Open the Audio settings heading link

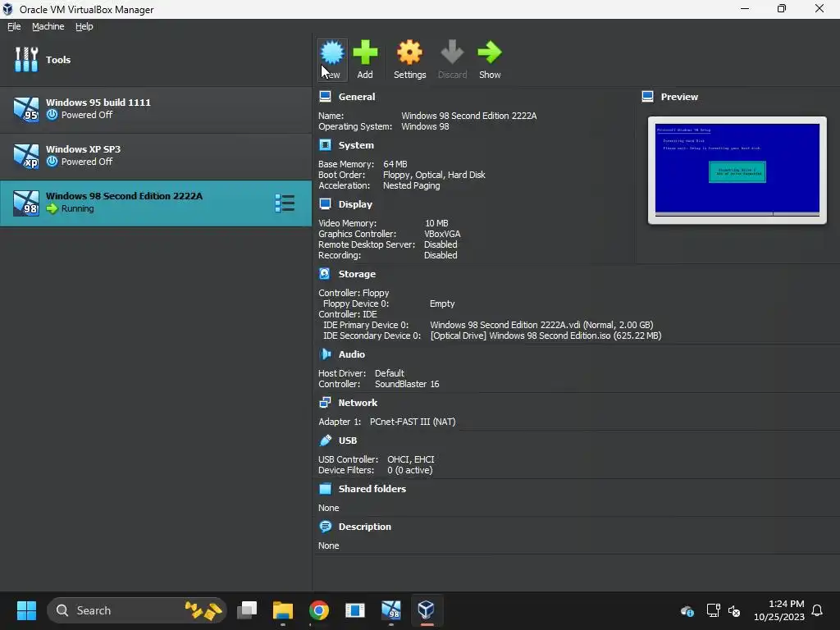351,354
